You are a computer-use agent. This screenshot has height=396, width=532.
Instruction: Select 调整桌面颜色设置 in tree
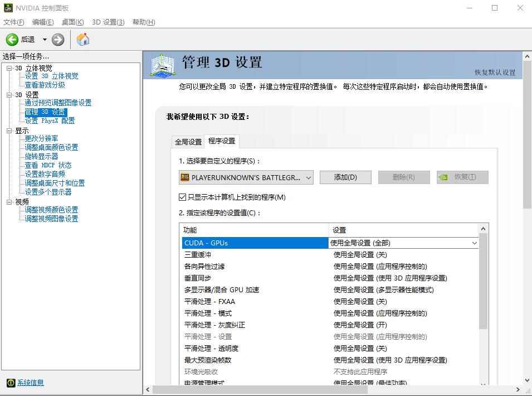(52, 147)
